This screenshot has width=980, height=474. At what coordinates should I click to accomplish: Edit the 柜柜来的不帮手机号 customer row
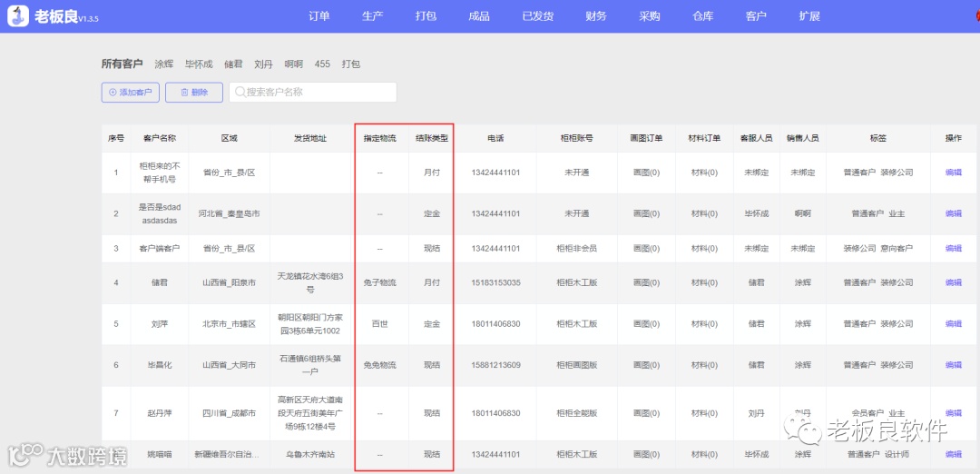pyautogui.click(x=953, y=173)
